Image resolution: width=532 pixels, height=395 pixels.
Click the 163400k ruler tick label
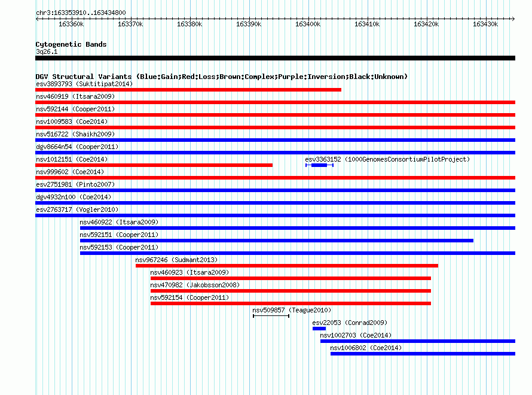click(308, 24)
